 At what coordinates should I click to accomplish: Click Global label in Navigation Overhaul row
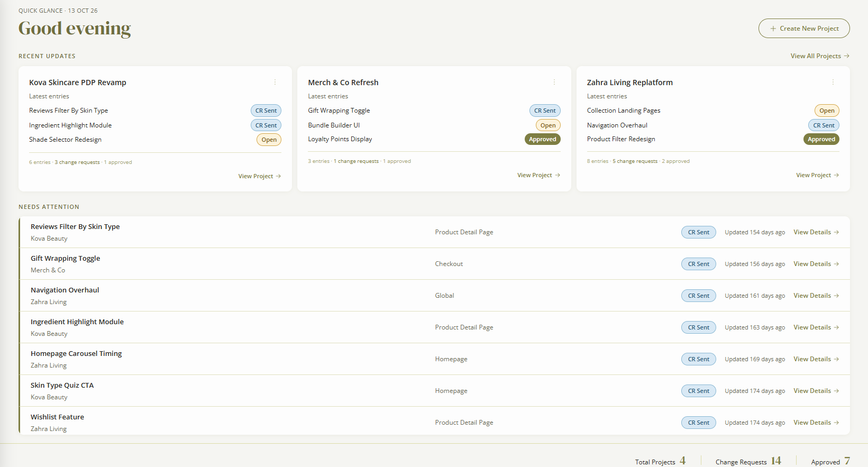pyautogui.click(x=445, y=296)
